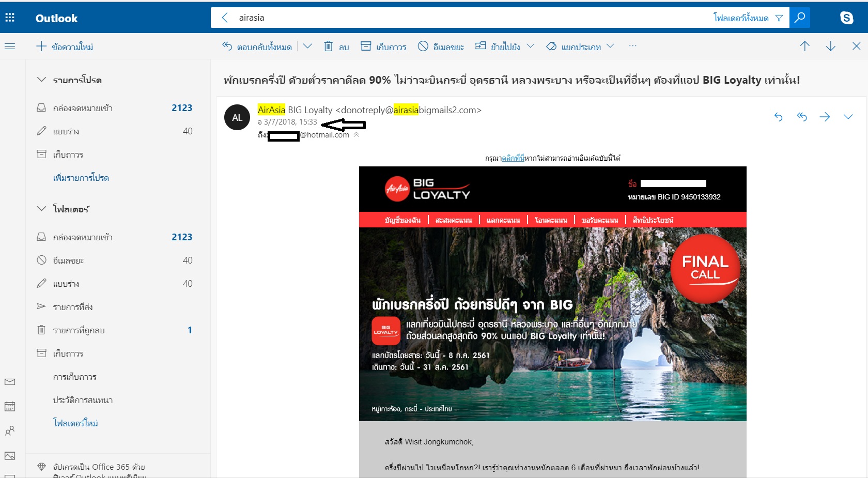Click the reply-all icon in message header
Screen dimensions: 868x478
(802, 117)
